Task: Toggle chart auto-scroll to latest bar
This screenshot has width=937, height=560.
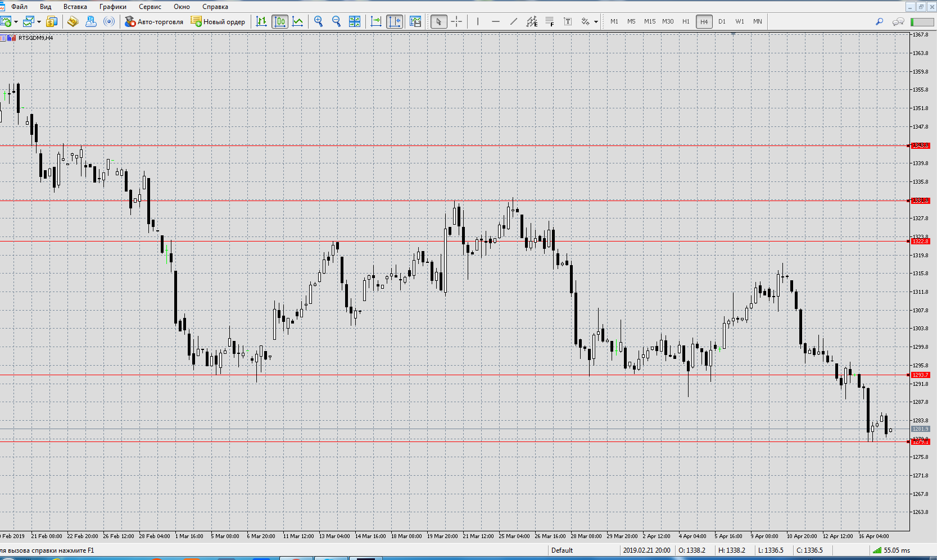Action: pos(376,21)
